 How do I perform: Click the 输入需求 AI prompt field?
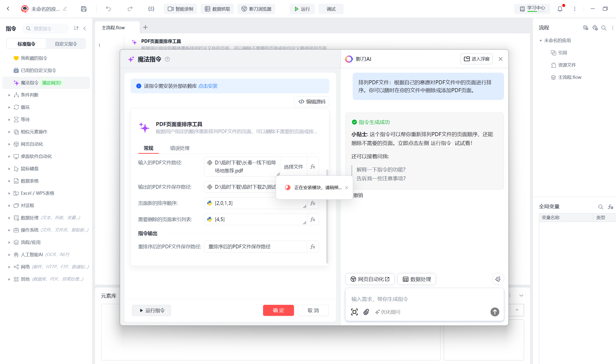coord(418,299)
